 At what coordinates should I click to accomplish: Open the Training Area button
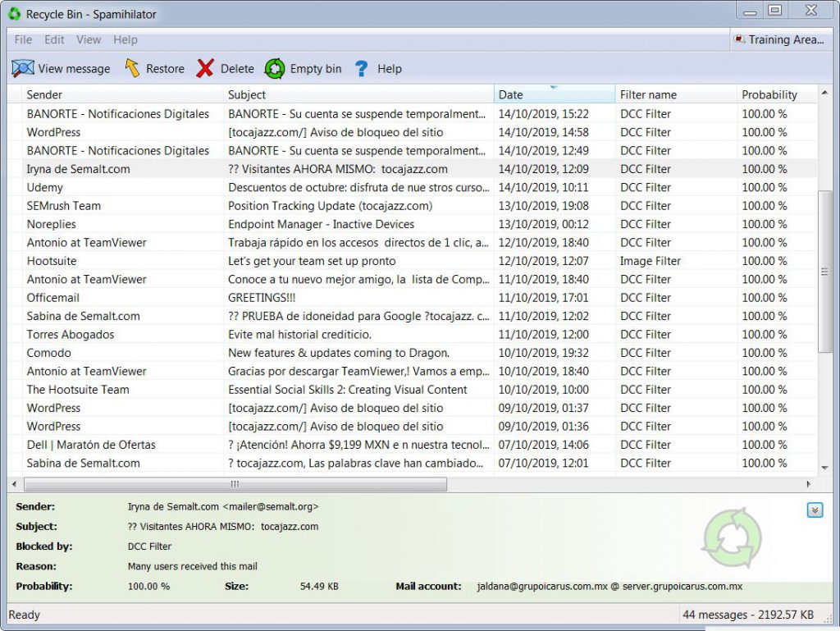(779, 39)
